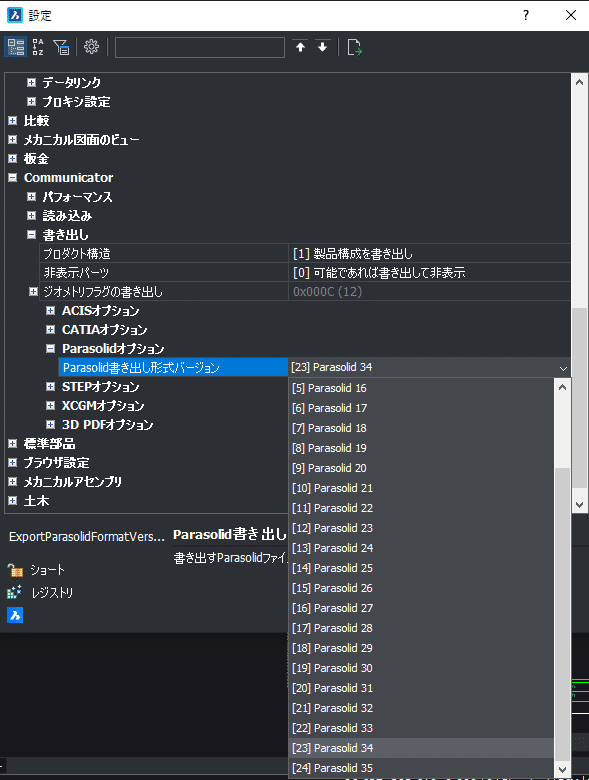Image resolution: width=589 pixels, height=780 pixels.
Task: Collapse the 書き出し node
Action: tap(31, 234)
